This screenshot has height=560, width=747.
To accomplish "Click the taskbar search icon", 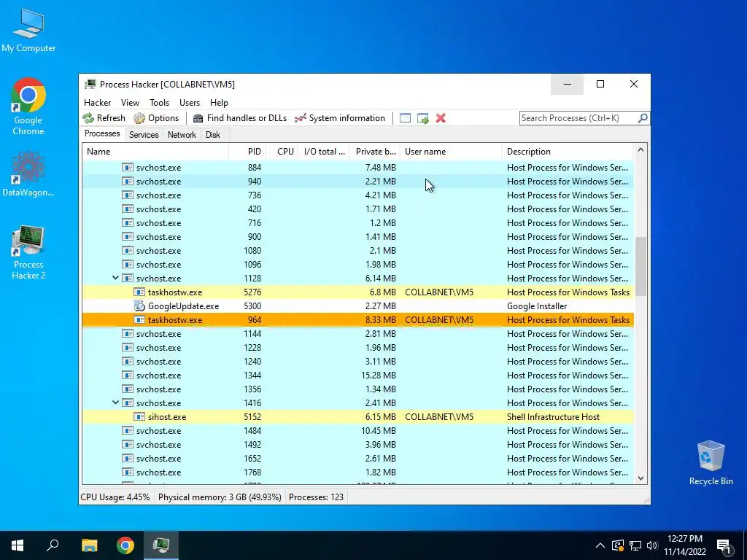I will pos(53,545).
